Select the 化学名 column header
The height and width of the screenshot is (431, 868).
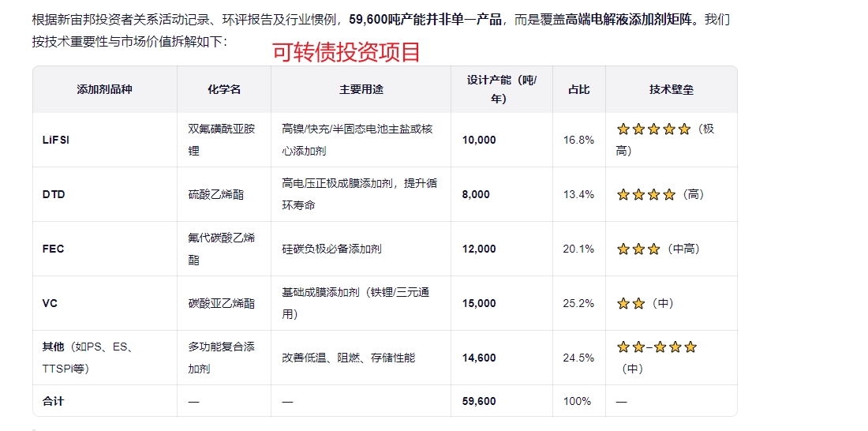coord(224,89)
